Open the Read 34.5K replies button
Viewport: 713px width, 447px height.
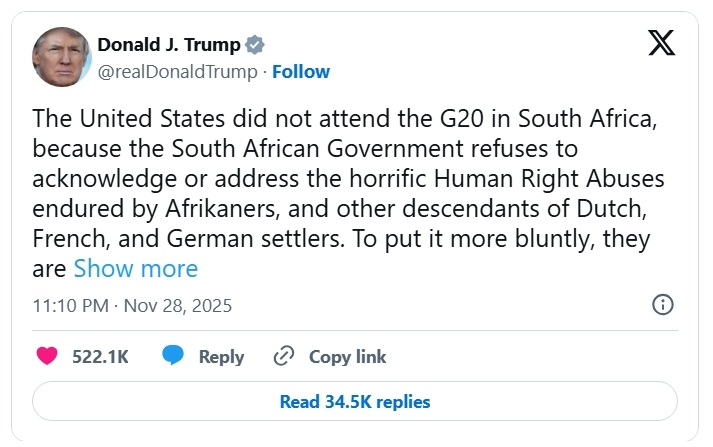[355, 402]
